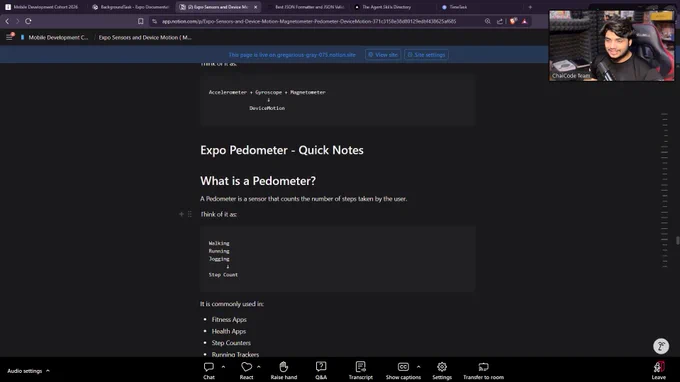The height and width of the screenshot is (382, 680).
Task: Switch to BackgroundTask Expo Documentation tab
Action: (131, 7)
